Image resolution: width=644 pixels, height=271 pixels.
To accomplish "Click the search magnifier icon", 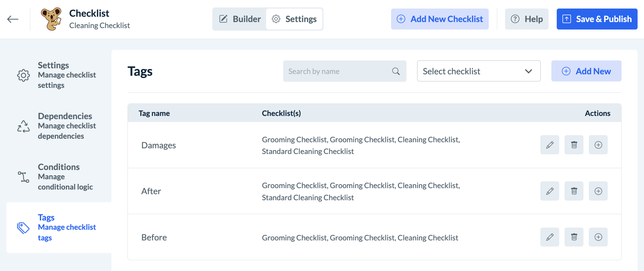I will coord(396,71).
